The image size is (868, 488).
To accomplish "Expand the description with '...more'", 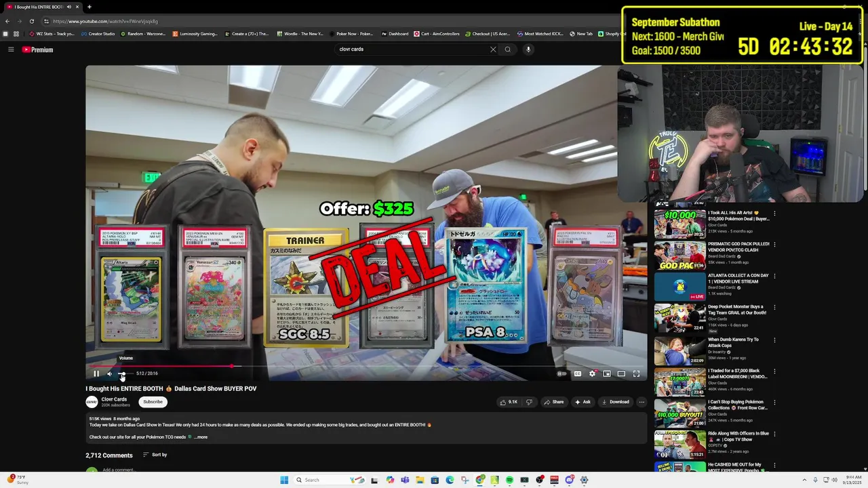I will point(201,437).
